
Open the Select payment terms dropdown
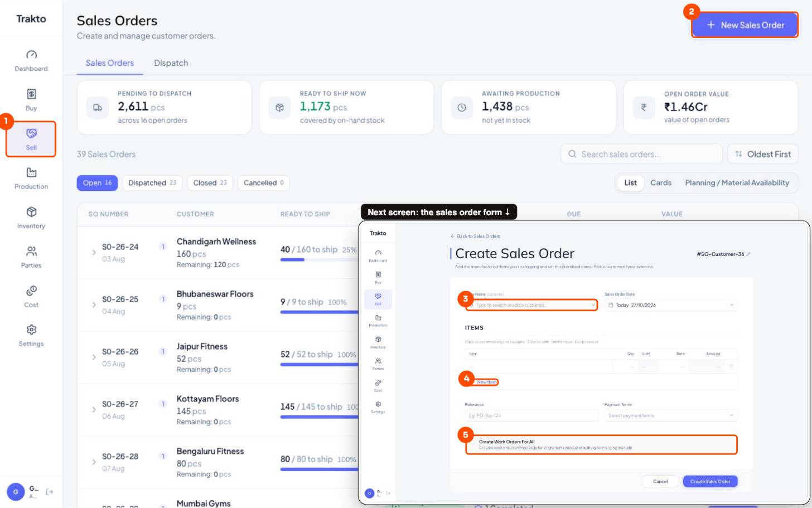click(x=671, y=415)
